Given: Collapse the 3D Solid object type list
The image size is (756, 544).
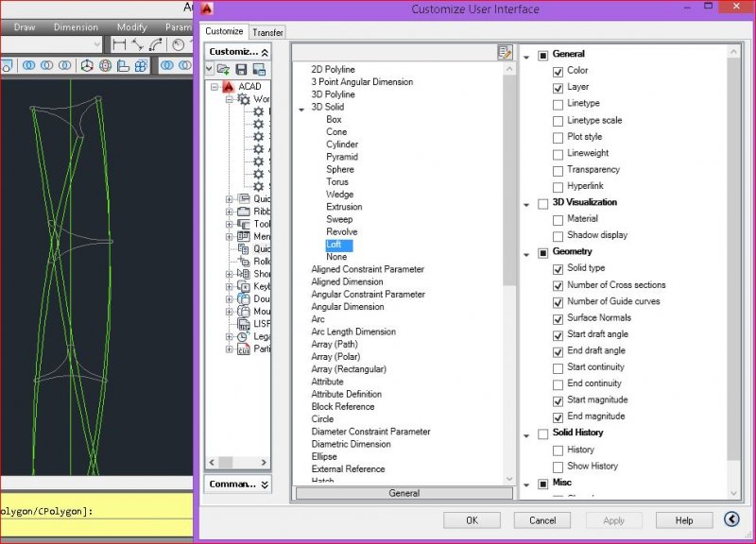Looking at the screenshot, I should 301,110.
